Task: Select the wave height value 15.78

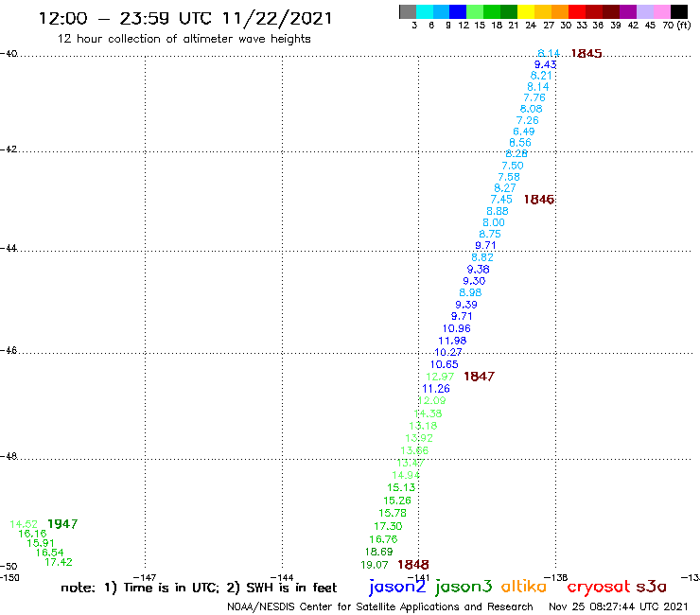Action: [393, 514]
